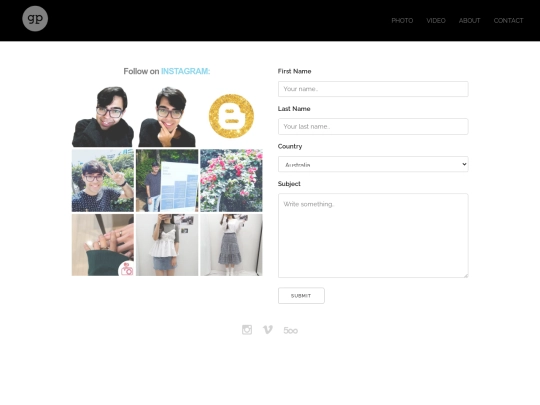Open the pink flowers photo
Viewport: 540px width, 405px height.
coord(231,180)
